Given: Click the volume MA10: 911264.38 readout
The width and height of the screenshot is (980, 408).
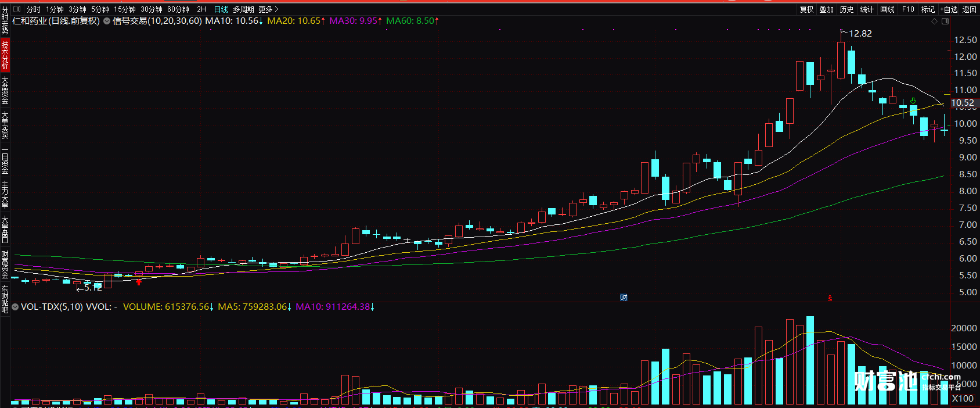Looking at the screenshot, I should tap(335, 307).
